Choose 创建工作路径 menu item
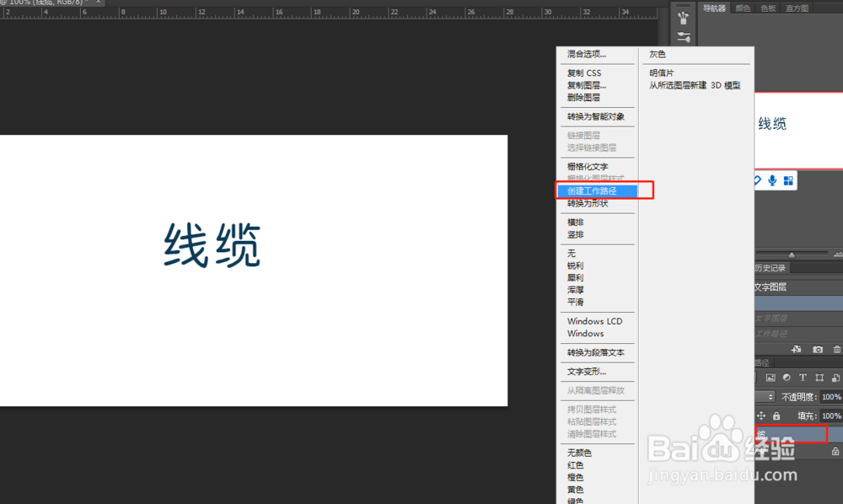This screenshot has width=843, height=504. [598, 190]
